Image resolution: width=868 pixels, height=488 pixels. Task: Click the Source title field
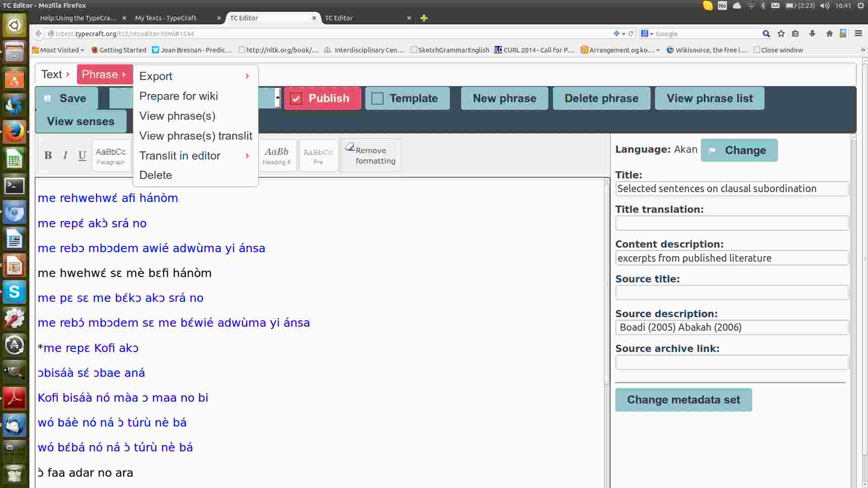pyautogui.click(x=732, y=293)
